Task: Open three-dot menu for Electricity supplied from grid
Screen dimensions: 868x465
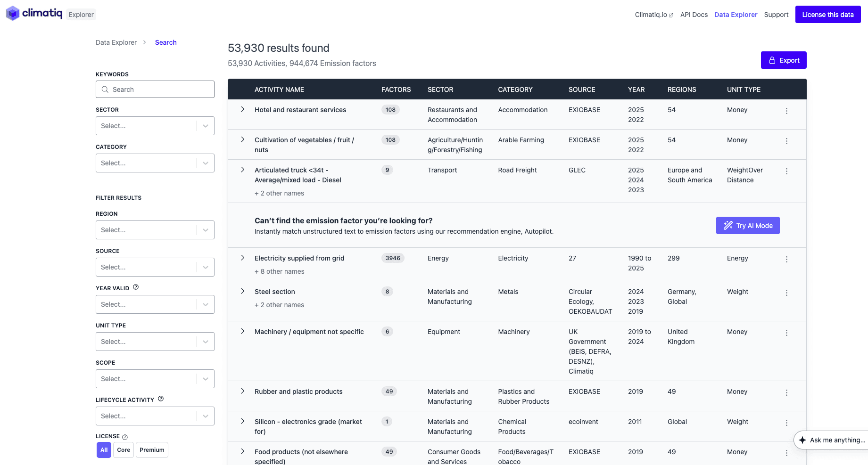Action: 786,259
